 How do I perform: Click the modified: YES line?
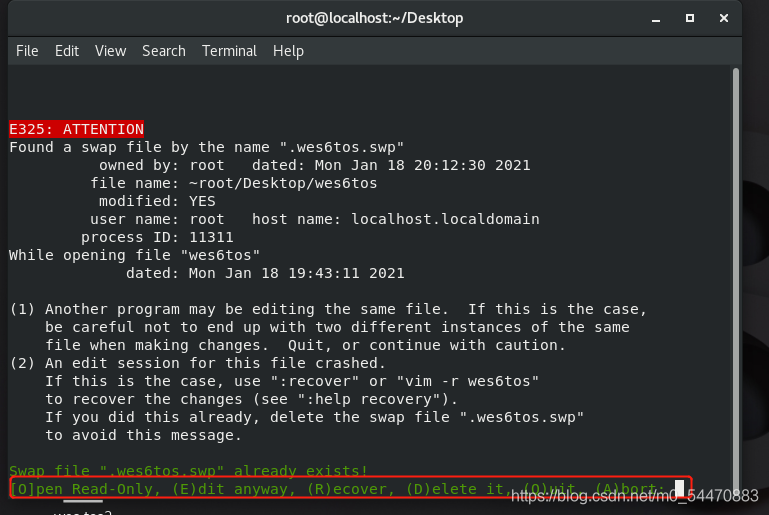157,201
